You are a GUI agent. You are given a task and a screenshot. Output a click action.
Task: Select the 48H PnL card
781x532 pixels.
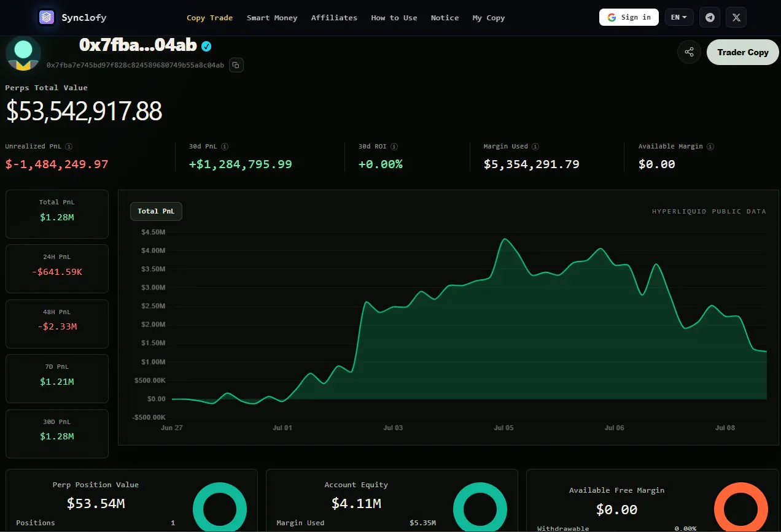[57, 324]
